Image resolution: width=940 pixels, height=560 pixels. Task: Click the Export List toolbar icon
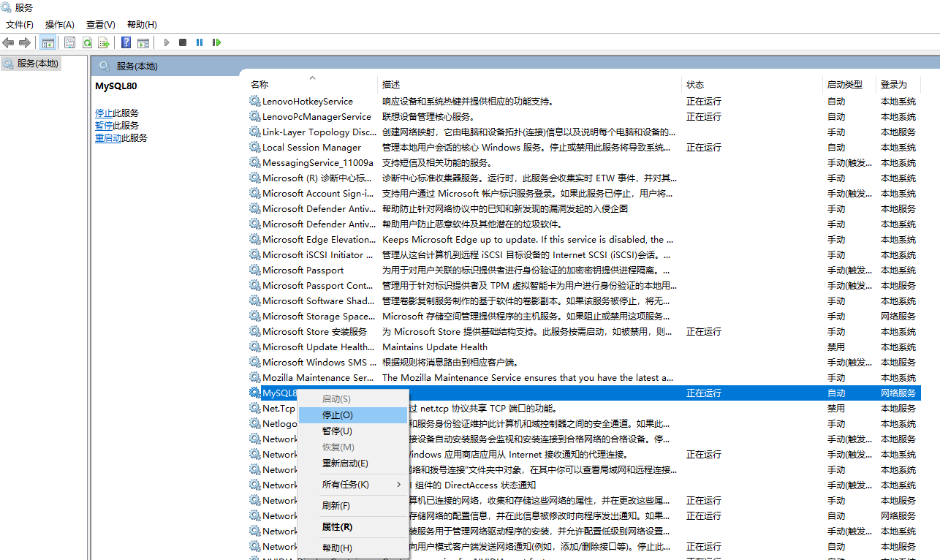tap(104, 42)
